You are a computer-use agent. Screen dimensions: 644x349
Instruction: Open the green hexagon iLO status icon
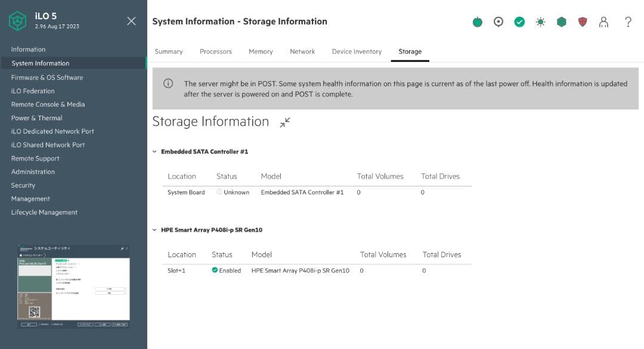coord(561,21)
